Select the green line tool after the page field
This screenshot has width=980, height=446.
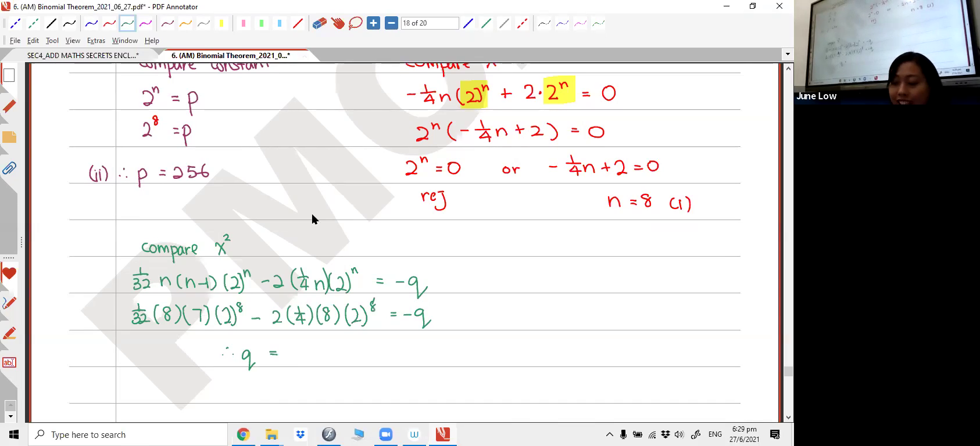coord(487,23)
